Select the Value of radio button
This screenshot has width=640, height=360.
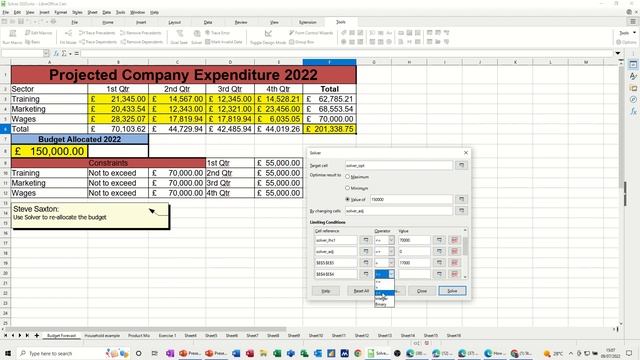click(x=348, y=200)
